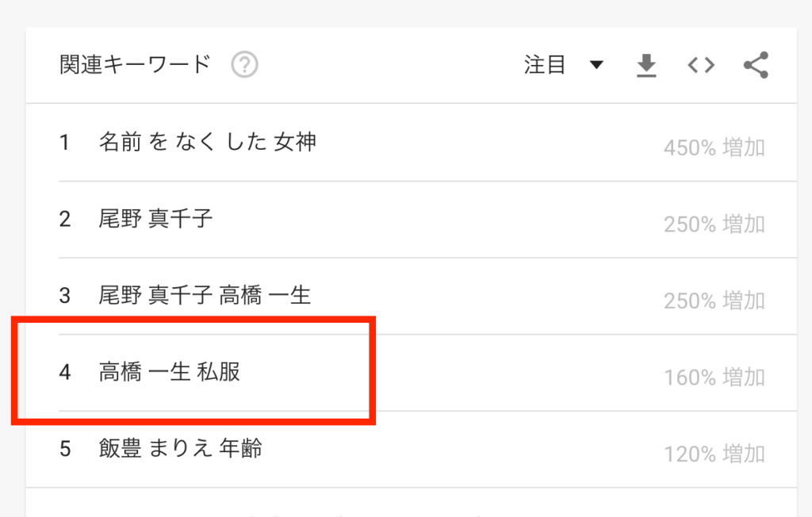Select the 尾野 真千子 keyword in row 2
Screen dimensions: 812x517
(156, 218)
